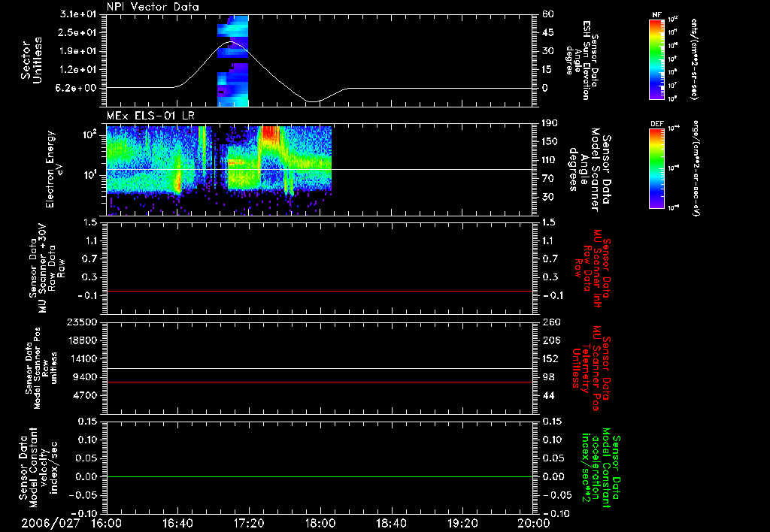770x532 pixels.
Task: Click the 19:20 time axis label
Action: [x=462, y=523]
